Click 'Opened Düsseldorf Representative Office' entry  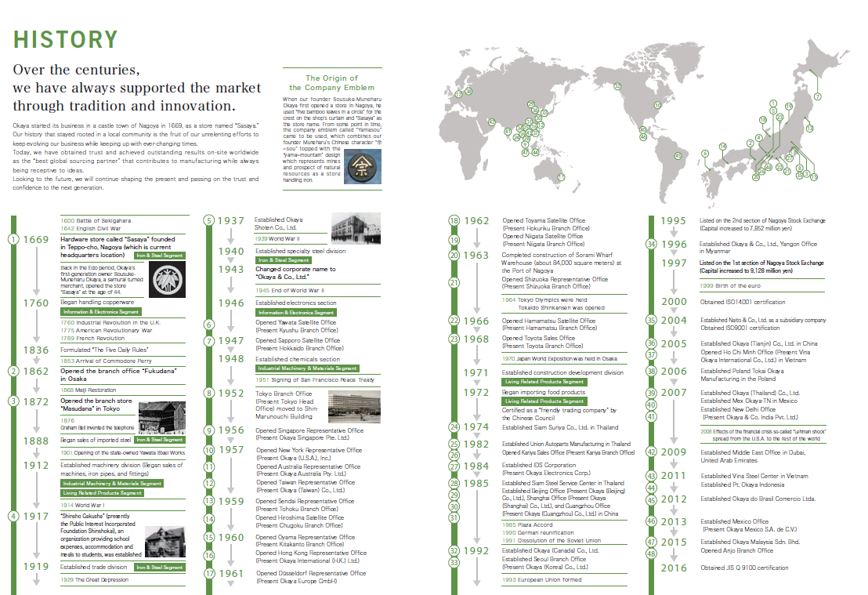tap(310, 577)
